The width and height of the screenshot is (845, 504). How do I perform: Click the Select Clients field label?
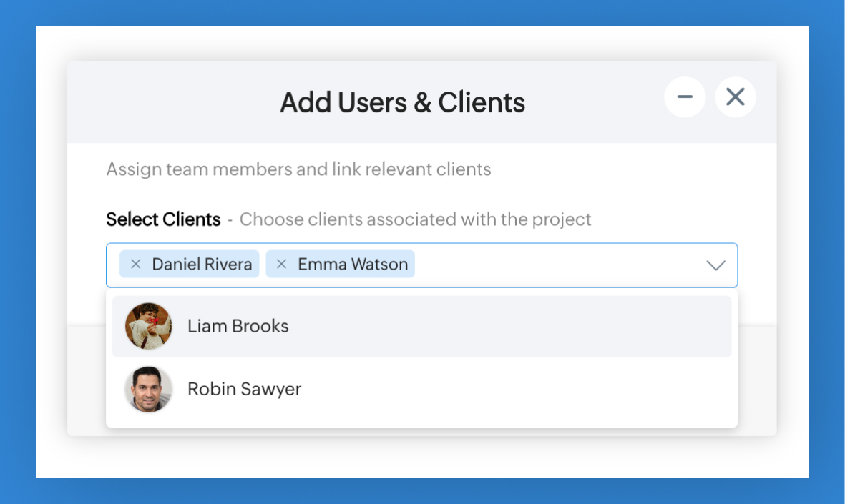163,219
